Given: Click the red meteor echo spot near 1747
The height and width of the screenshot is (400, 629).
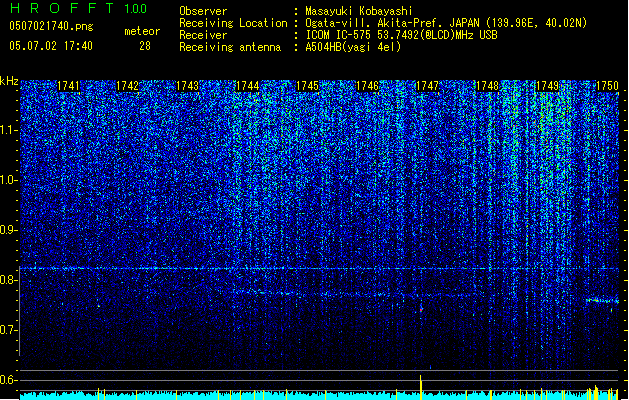Looking at the screenshot, I should tap(421, 310).
